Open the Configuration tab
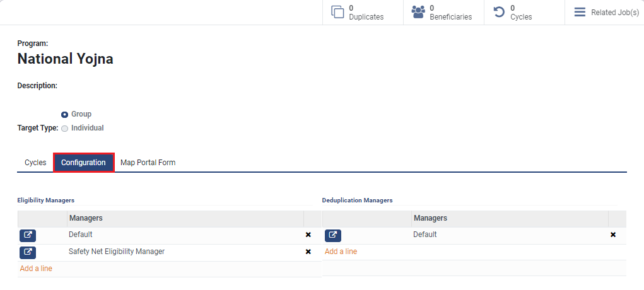 (x=83, y=163)
